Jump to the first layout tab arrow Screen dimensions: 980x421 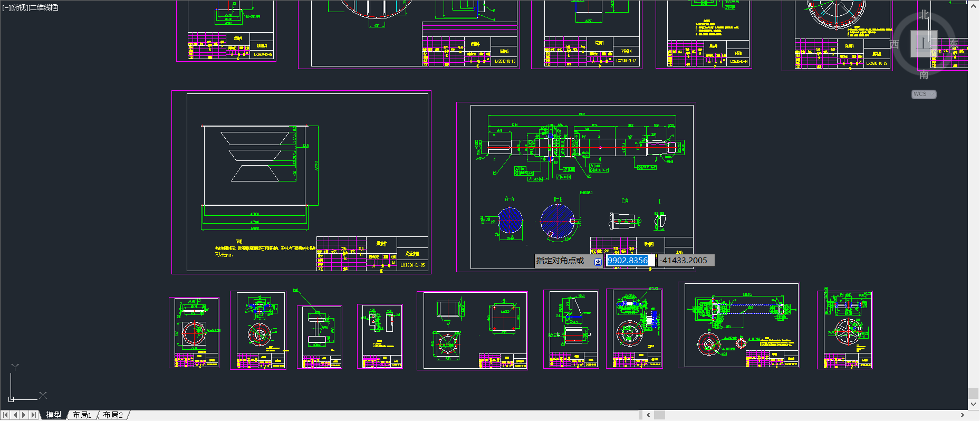pos(5,415)
